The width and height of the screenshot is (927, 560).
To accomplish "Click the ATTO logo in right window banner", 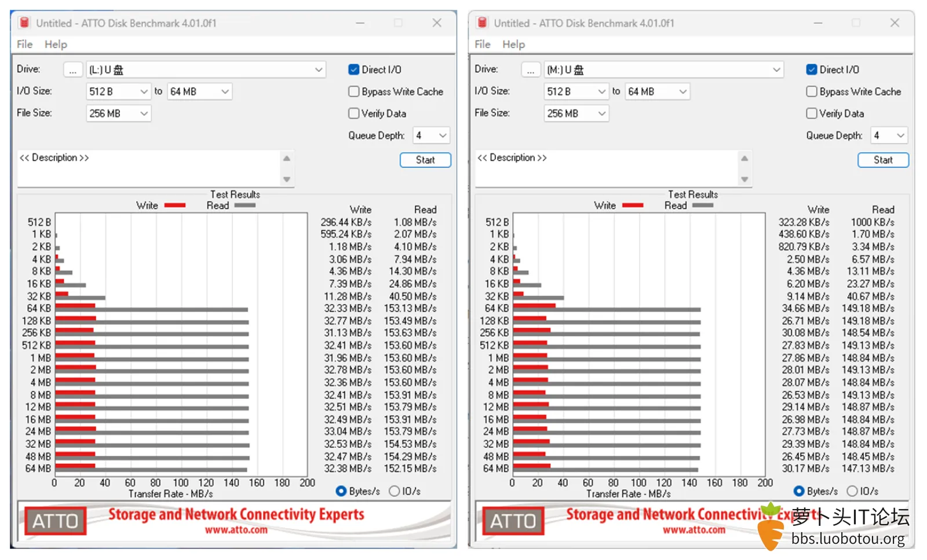I will 513,521.
